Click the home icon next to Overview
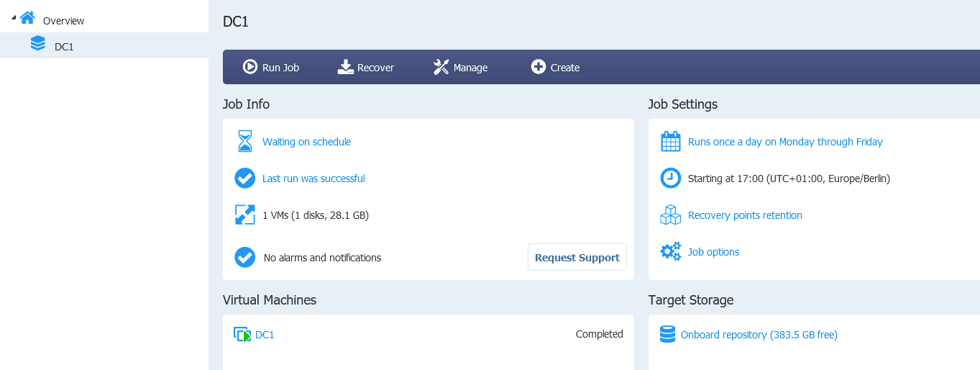 click(27, 18)
